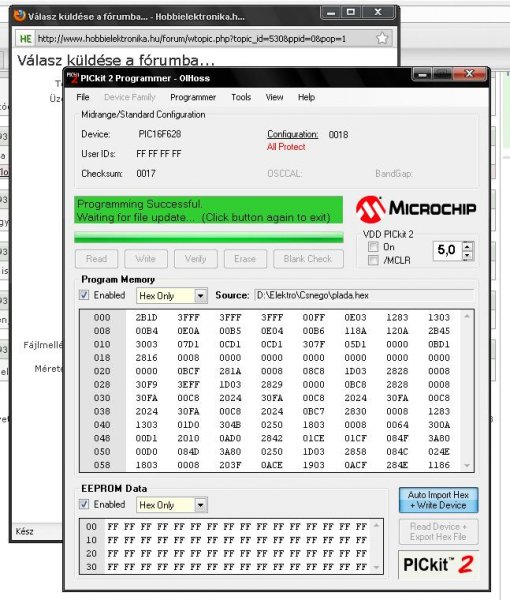Click the HE site icon in address bar
Image resolution: width=510 pixels, height=600 pixels.
26,39
